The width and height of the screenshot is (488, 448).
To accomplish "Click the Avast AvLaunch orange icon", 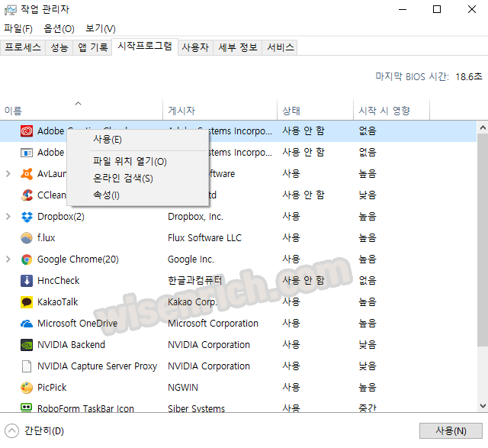I will pyautogui.click(x=27, y=174).
